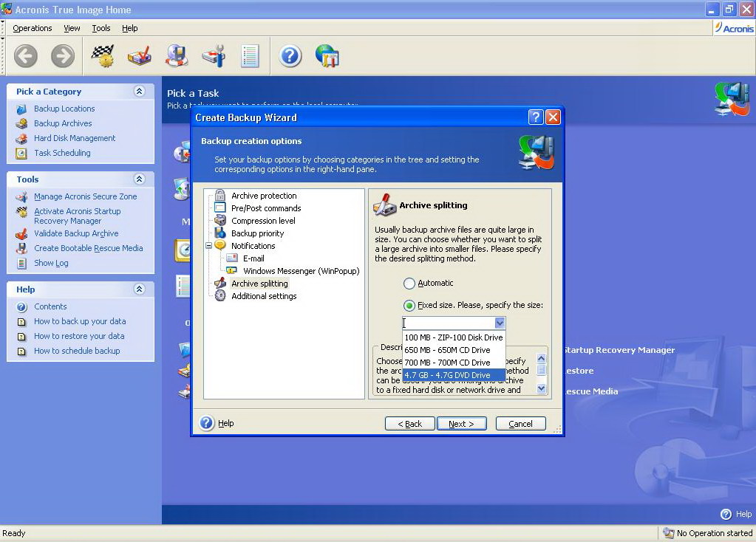Open the log list toolbar icon
The width and height of the screenshot is (756, 542).
250,56
